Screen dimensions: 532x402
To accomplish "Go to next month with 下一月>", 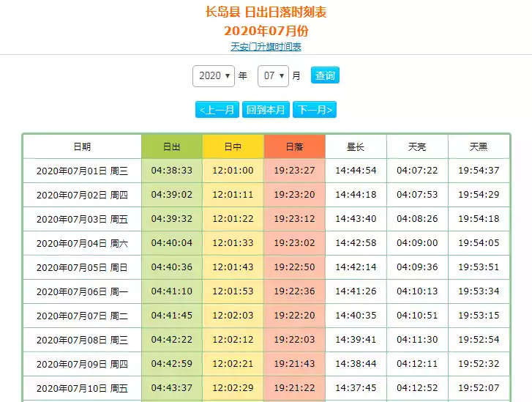I will tap(315, 110).
